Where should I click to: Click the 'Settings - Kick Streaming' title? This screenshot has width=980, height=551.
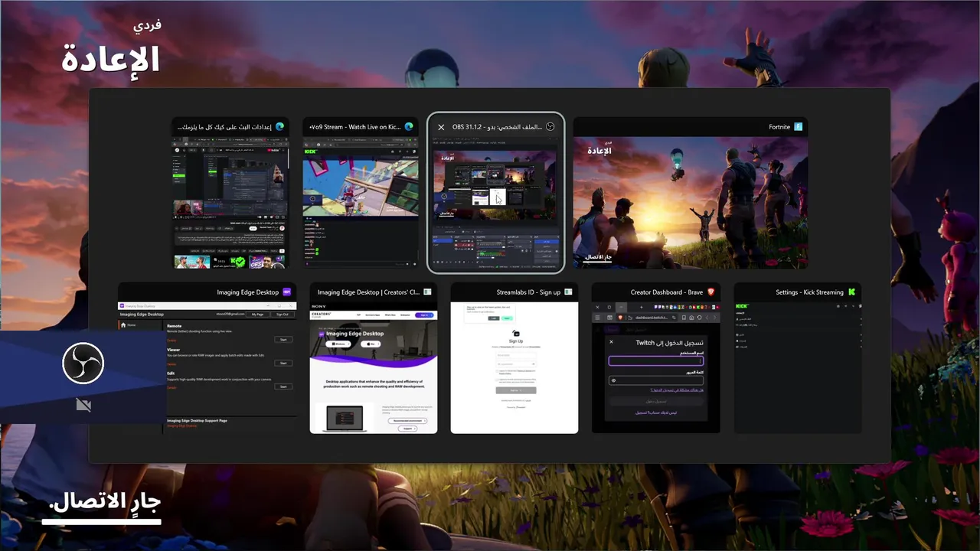click(x=809, y=292)
